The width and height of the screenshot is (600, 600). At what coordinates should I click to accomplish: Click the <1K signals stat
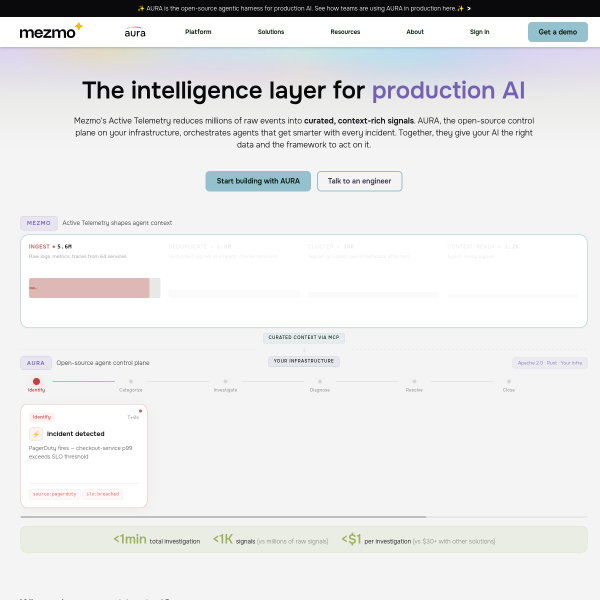pos(271,540)
